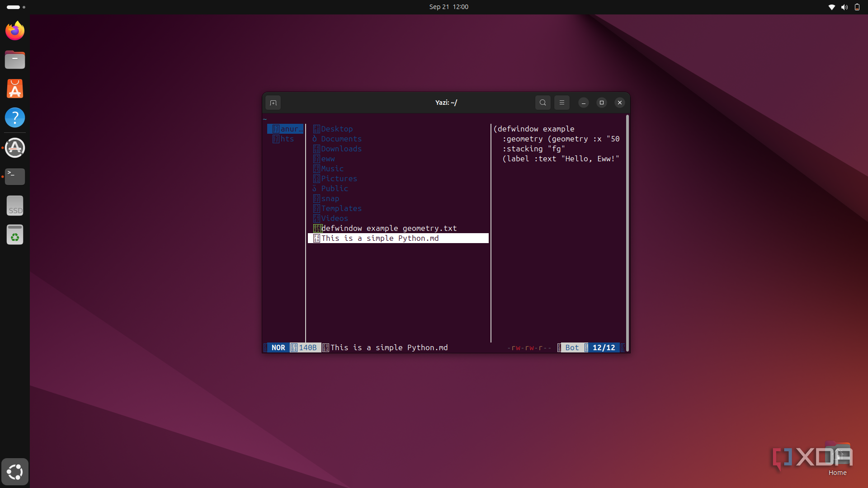Click the green icon beside defwindow txt file
Image resolution: width=868 pixels, height=488 pixels.
point(317,228)
